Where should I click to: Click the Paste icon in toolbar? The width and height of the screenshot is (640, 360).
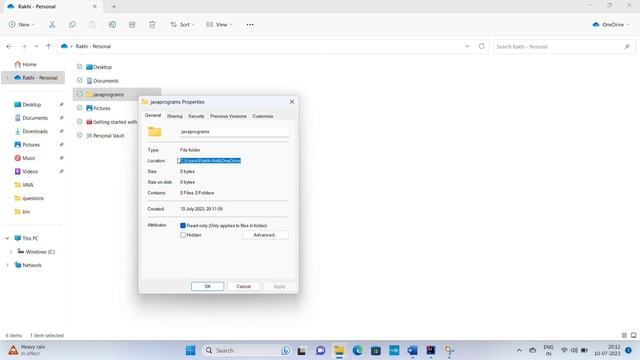[x=92, y=24]
